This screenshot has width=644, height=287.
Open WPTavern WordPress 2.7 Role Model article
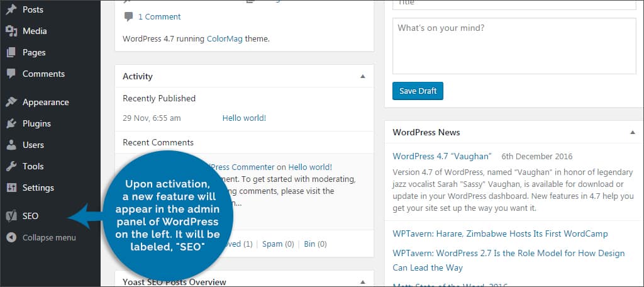point(508,261)
